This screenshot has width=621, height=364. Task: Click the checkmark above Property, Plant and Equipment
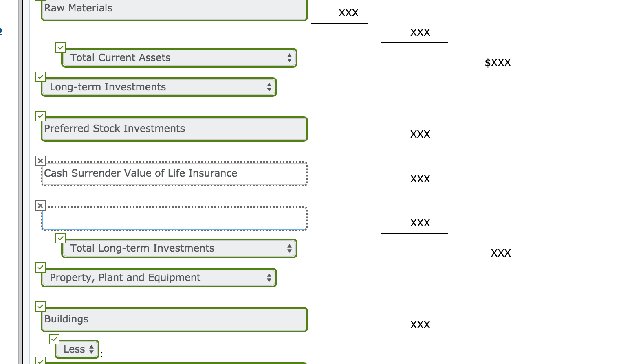click(x=40, y=268)
